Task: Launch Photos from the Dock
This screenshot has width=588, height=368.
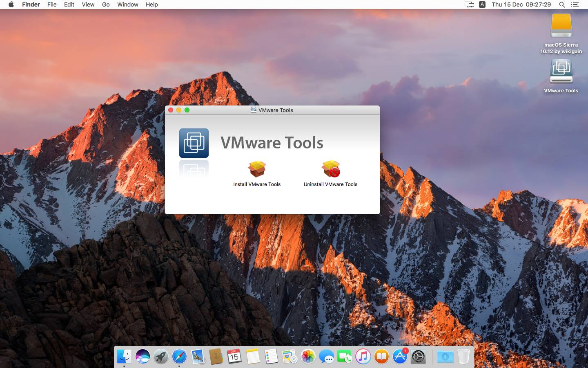Action: (x=308, y=357)
